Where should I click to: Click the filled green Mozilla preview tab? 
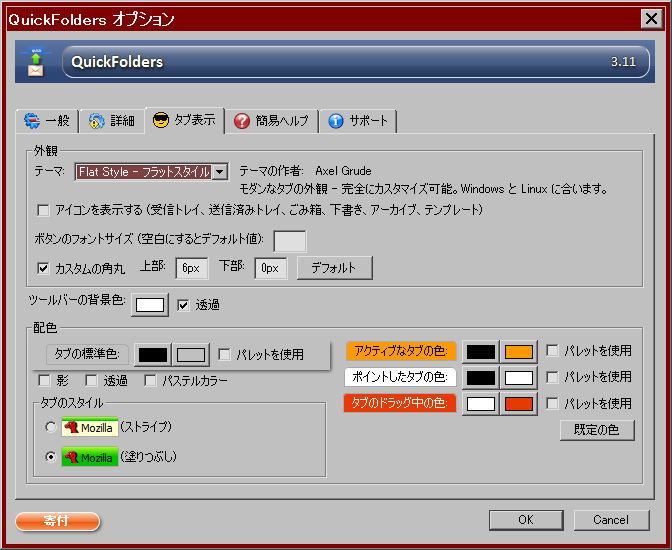pyautogui.click(x=90, y=457)
